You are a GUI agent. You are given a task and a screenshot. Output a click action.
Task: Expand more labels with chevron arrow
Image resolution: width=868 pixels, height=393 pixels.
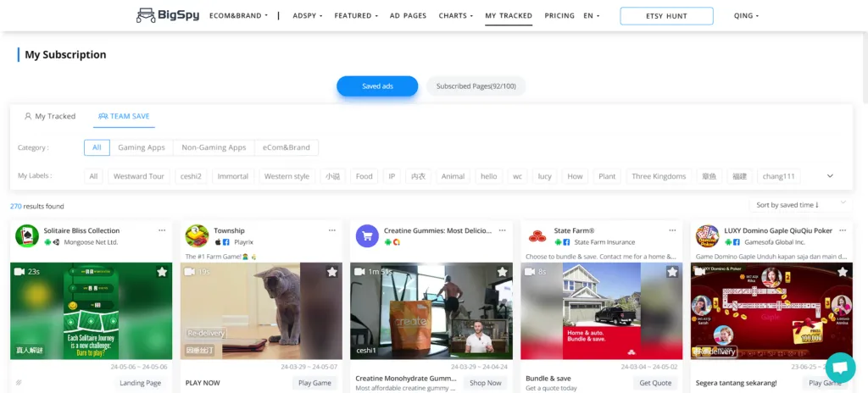point(830,176)
